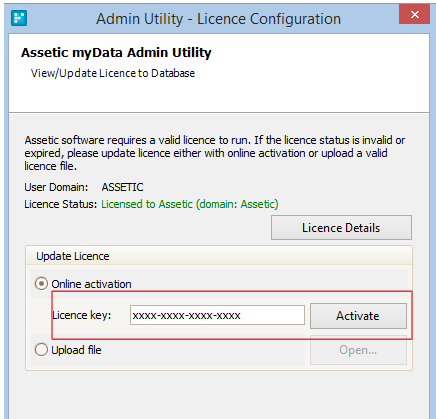Click the Licence key label
The width and height of the screenshot is (436, 419).
[82, 315]
